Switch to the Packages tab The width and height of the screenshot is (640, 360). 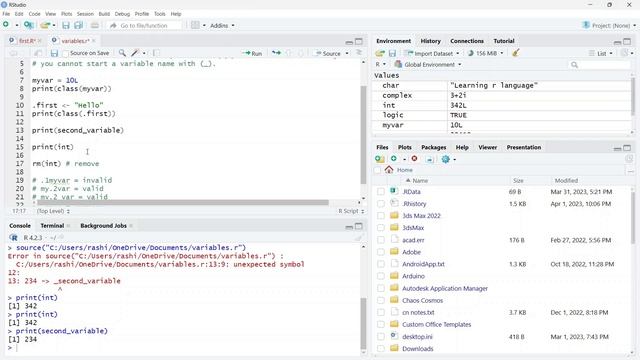point(433,147)
